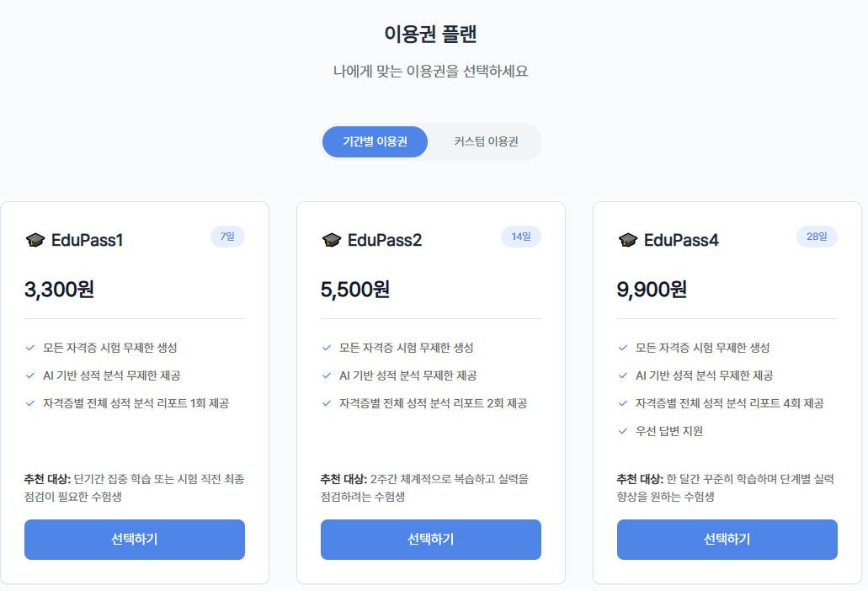
Task: Click EduPass4's checkmark for 리포트 4회 제공
Action: pos(622,403)
